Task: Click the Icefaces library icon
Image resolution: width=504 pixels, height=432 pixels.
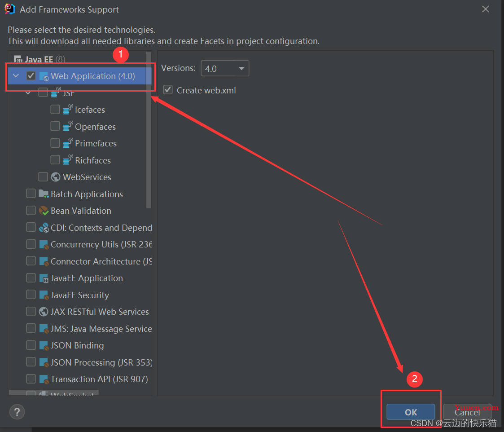Action: (68, 110)
